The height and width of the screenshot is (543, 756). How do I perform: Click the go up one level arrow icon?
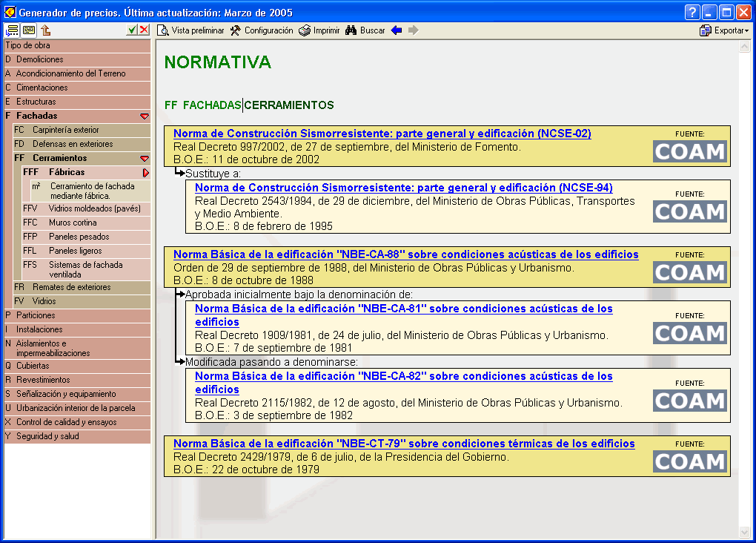tap(46, 30)
